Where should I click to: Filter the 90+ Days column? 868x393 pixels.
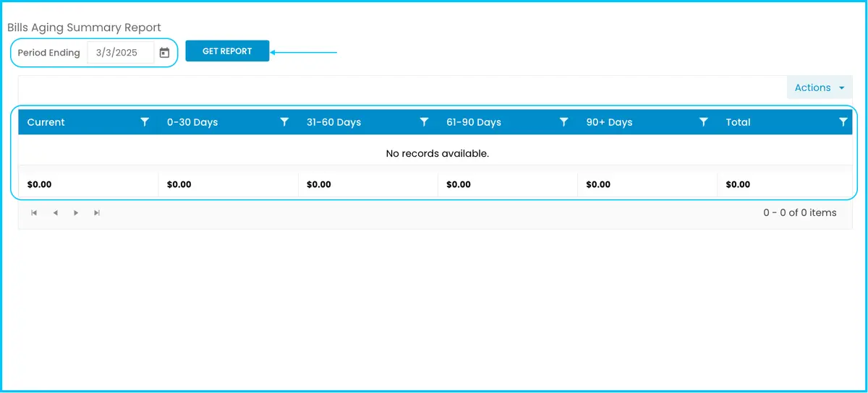[x=703, y=122]
